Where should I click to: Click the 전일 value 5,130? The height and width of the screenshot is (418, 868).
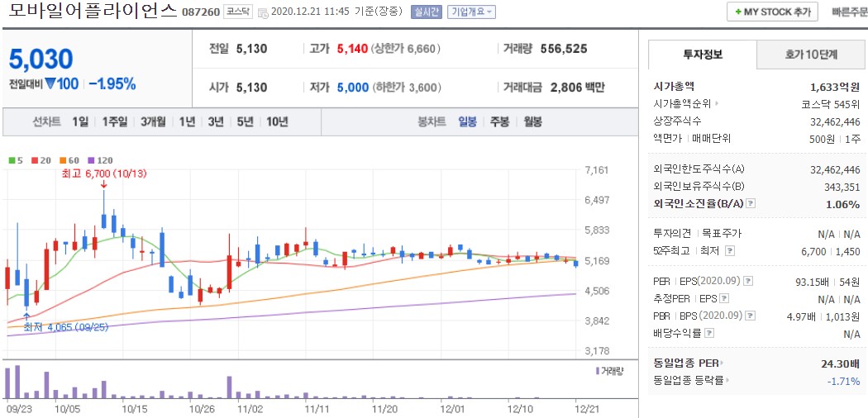pos(251,49)
